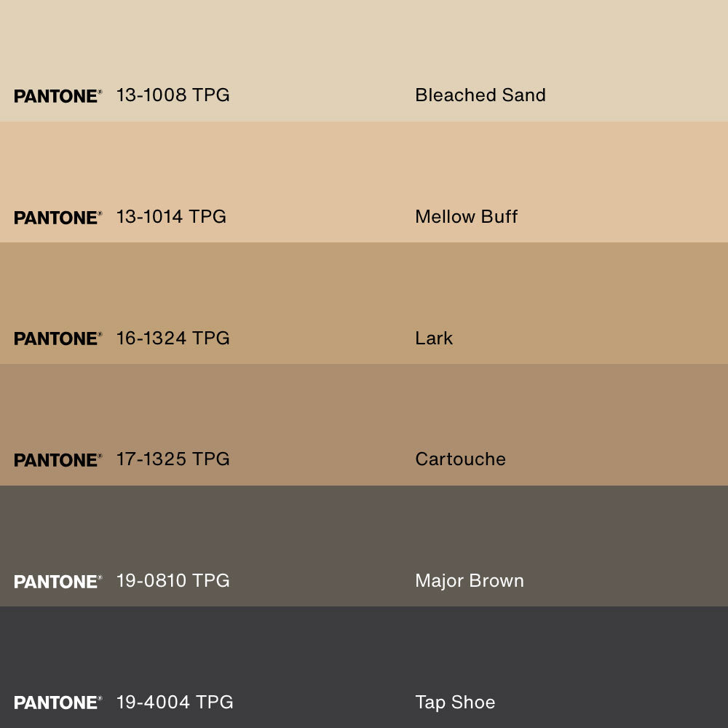Click the 13-1008 TPG color code
728x728 pixels.
point(173,95)
